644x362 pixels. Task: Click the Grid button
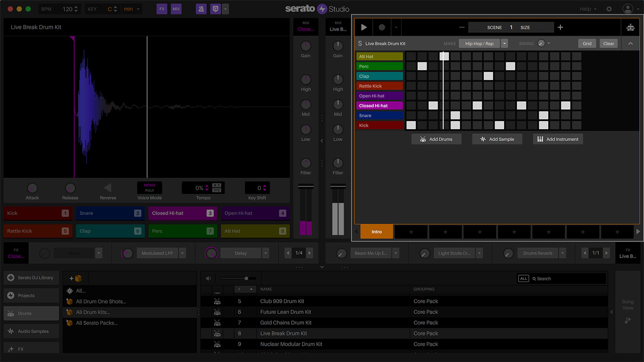587,43
